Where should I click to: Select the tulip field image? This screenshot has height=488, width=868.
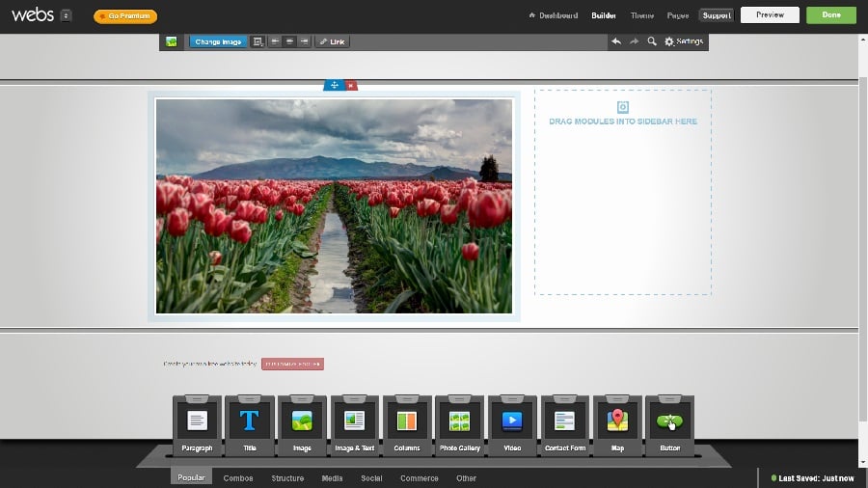tap(334, 205)
